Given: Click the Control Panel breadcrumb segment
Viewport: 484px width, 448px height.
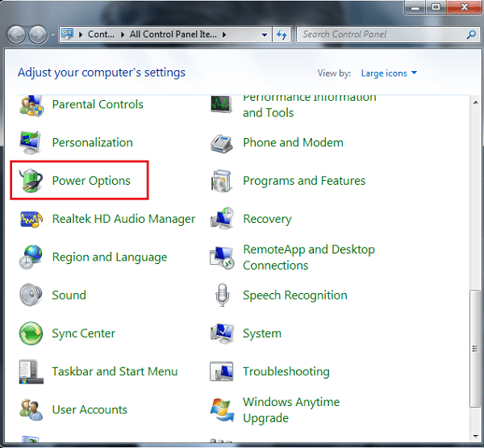Looking at the screenshot, I should (101, 36).
